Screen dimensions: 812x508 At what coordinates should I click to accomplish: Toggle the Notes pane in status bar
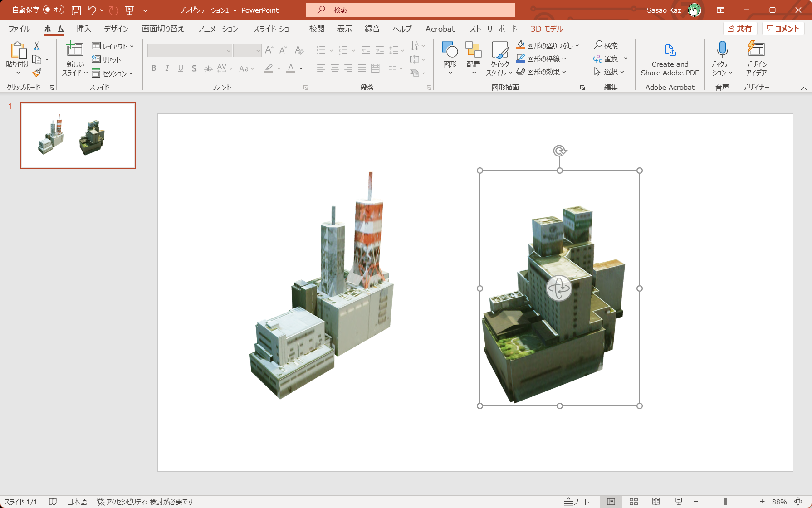577,501
